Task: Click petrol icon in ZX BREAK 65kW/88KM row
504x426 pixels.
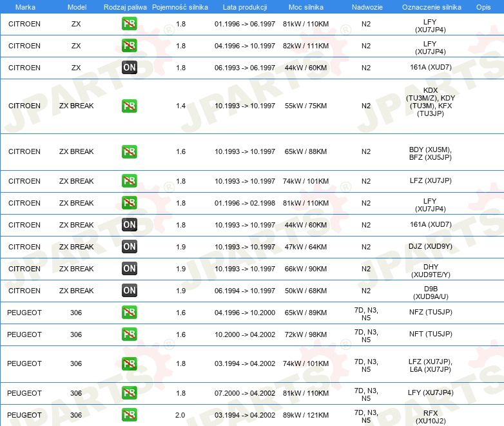Action: tap(129, 151)
